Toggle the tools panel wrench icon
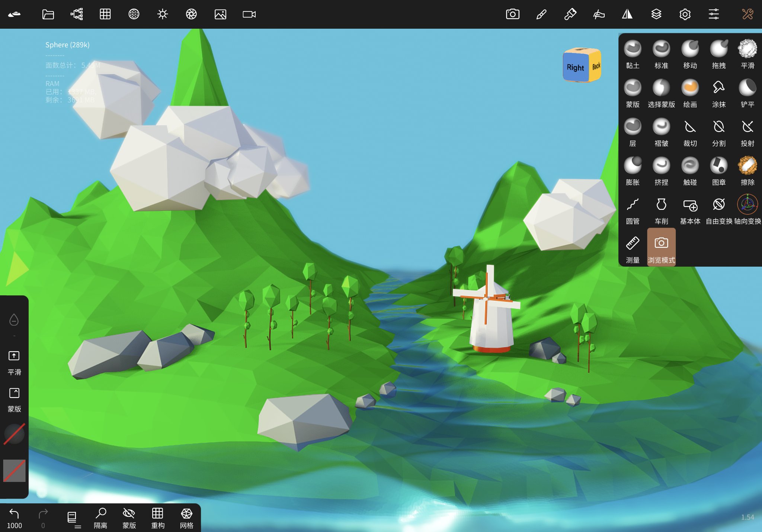This screenshot has height=532, width=762. tap(747, 14)
